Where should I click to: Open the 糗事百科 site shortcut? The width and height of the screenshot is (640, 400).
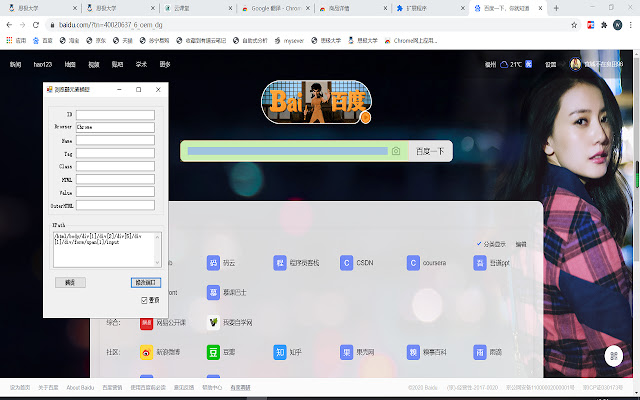click(427, 352)
